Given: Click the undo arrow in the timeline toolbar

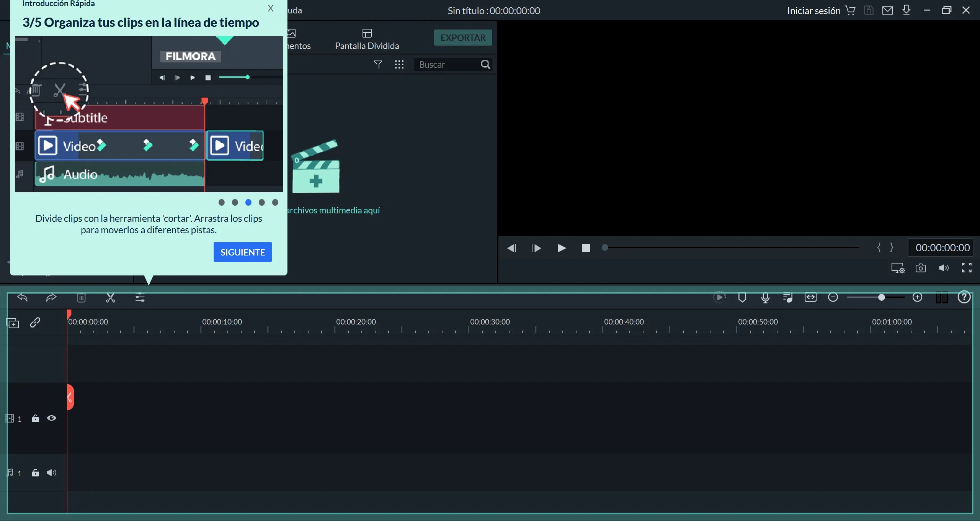Looking at the screenshot, I should tap(22, 298).
